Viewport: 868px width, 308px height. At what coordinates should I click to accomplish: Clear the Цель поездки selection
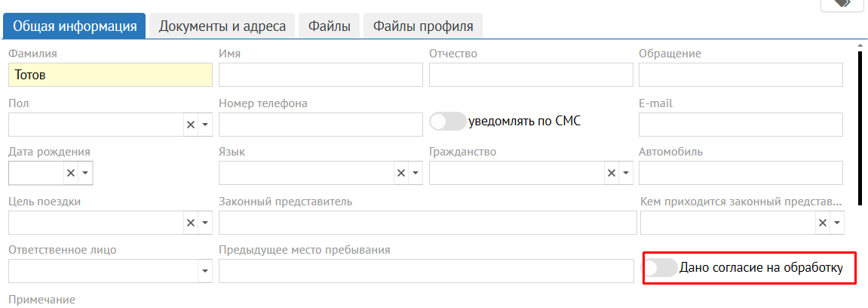pyautogui.click(x=191, y=223)
